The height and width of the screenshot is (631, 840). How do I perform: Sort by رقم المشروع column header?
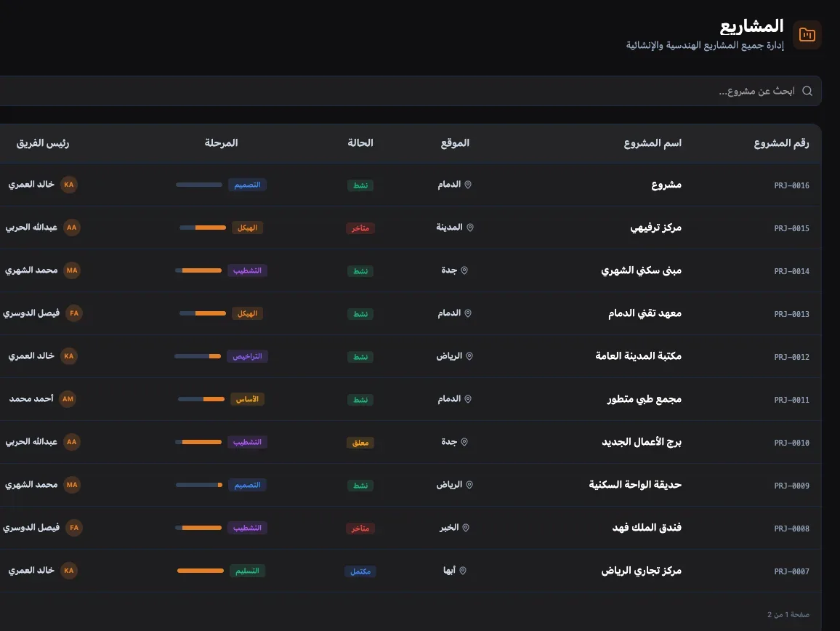tap(781, 143)
